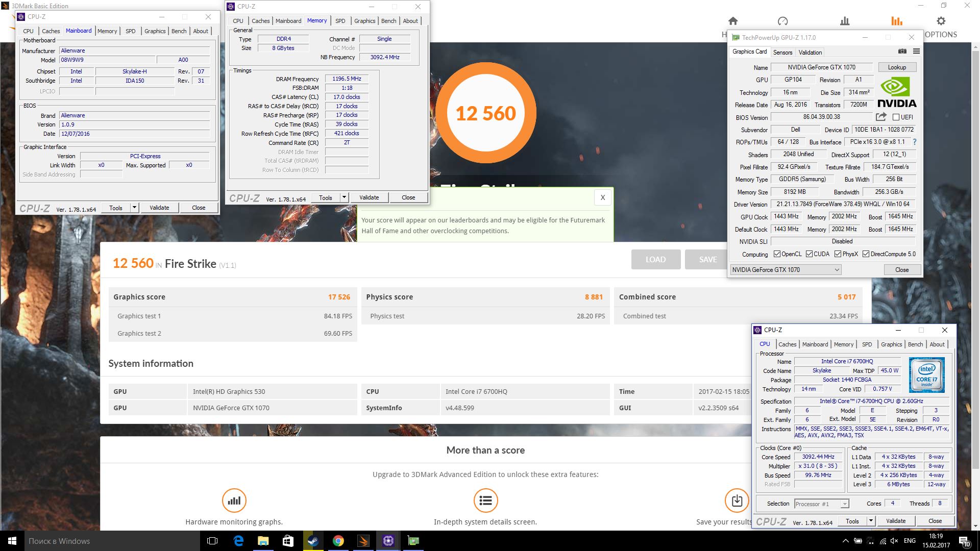Toggle the UEFI checkbox in GPU-Z
This screenshot has height=551, width=980.
click(896, 117)
